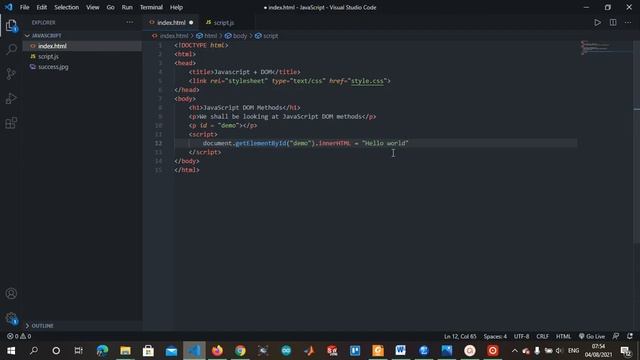Open the Terminal menu

click(x=151, y=7)
